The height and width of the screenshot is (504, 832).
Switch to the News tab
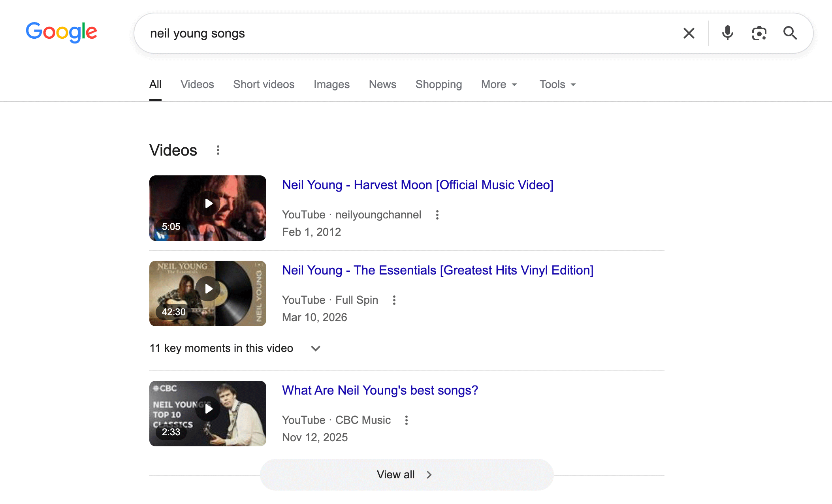pos(382,85)
